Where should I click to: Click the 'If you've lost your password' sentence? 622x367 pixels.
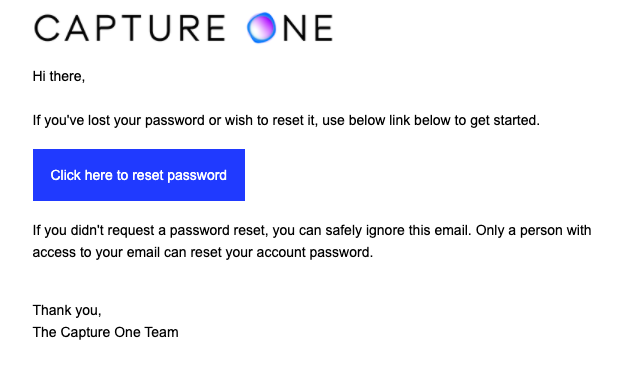[286, 120]
